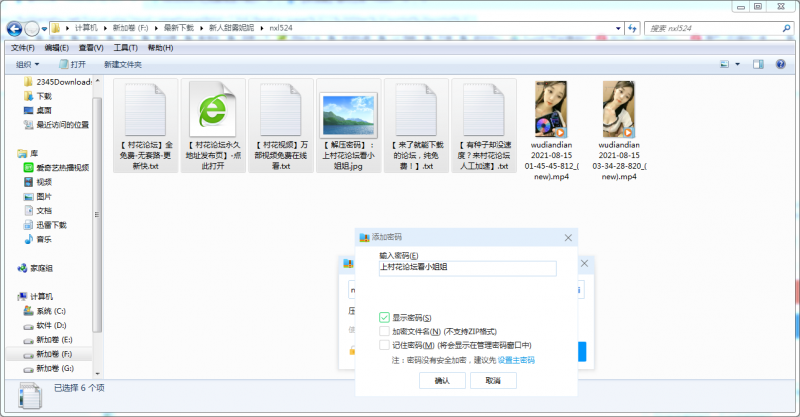Image resolution: width=800 pixels, height=417 pixels.
Task: Expand the 组织 dropdown menu
Action: tap(31, 64)
